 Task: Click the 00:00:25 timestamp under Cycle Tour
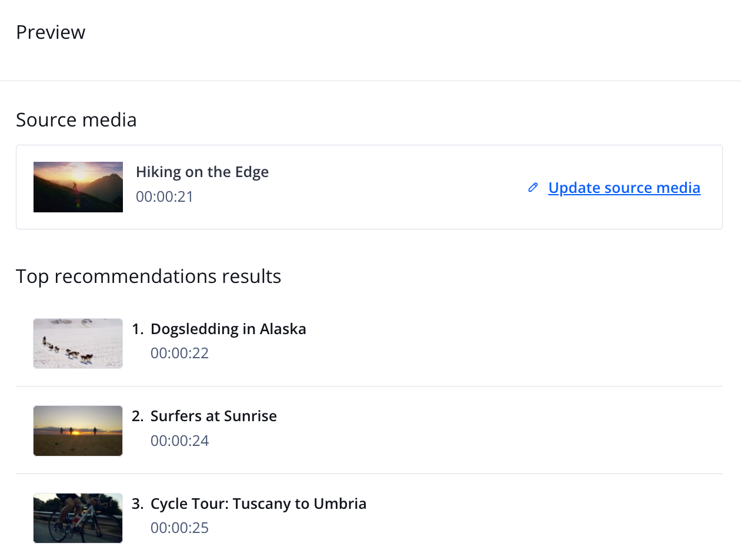(x=179, y=528)
